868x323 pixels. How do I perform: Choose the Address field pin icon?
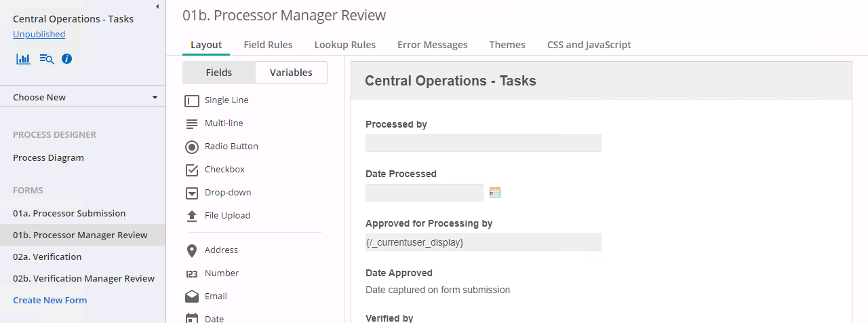(x=192, y=250)
